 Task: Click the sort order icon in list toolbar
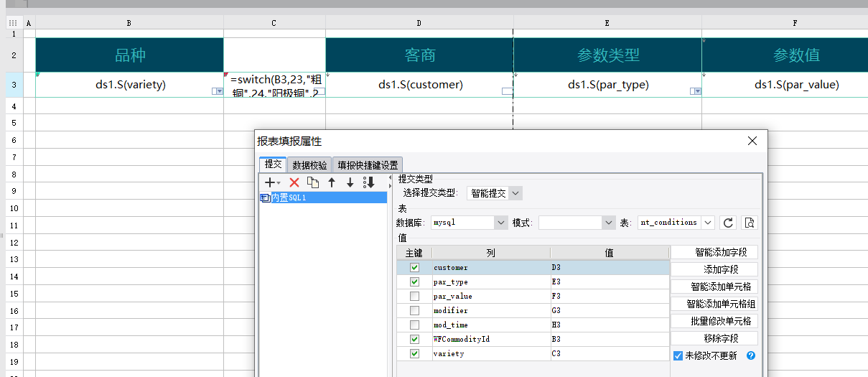pyautogui.click(x=369, y=182)
